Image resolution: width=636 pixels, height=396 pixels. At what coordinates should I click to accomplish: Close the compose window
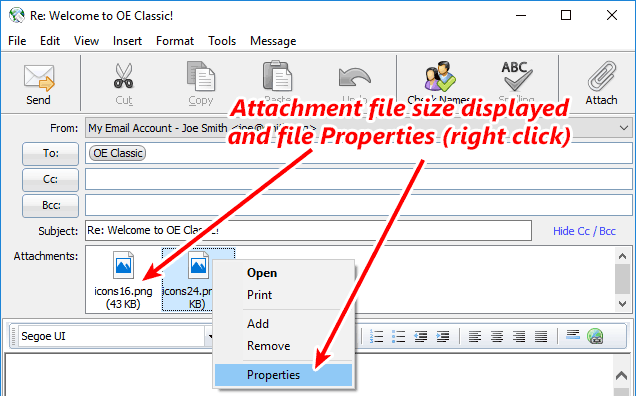point(612,15)
